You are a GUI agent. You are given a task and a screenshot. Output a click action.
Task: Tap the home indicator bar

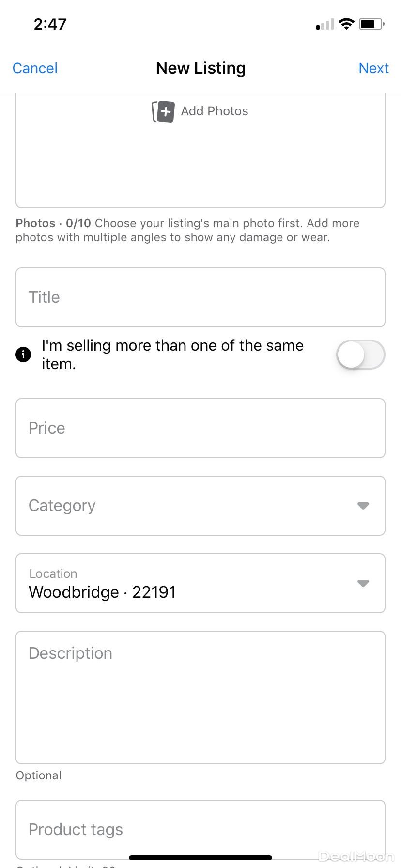point(200,858)
